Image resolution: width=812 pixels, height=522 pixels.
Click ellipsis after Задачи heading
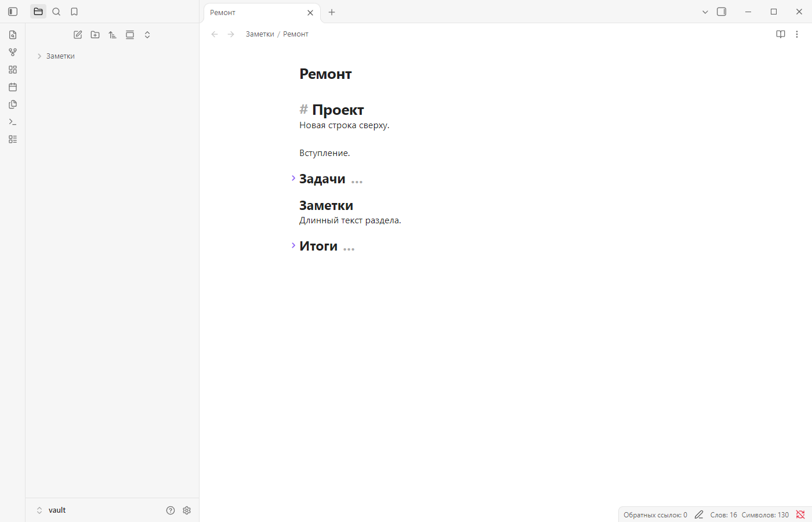click(x=357, y=182)
